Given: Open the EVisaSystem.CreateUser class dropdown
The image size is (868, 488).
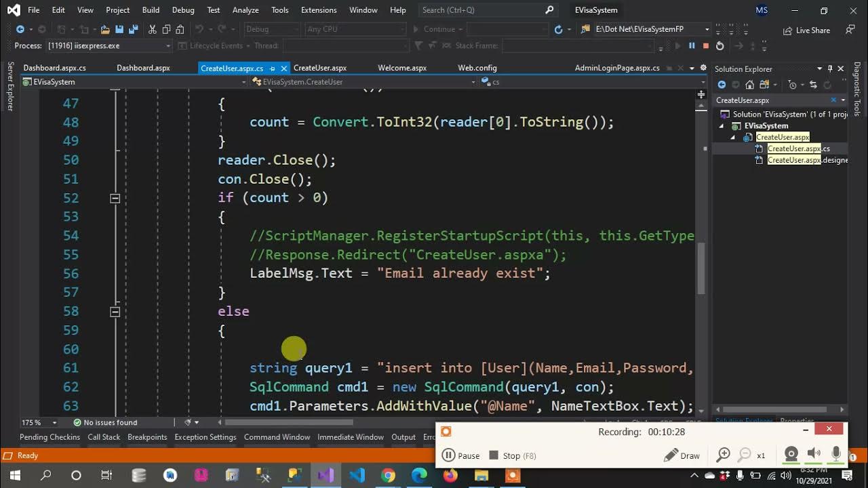Looking at the screenshot, I should tap(363, 81).
